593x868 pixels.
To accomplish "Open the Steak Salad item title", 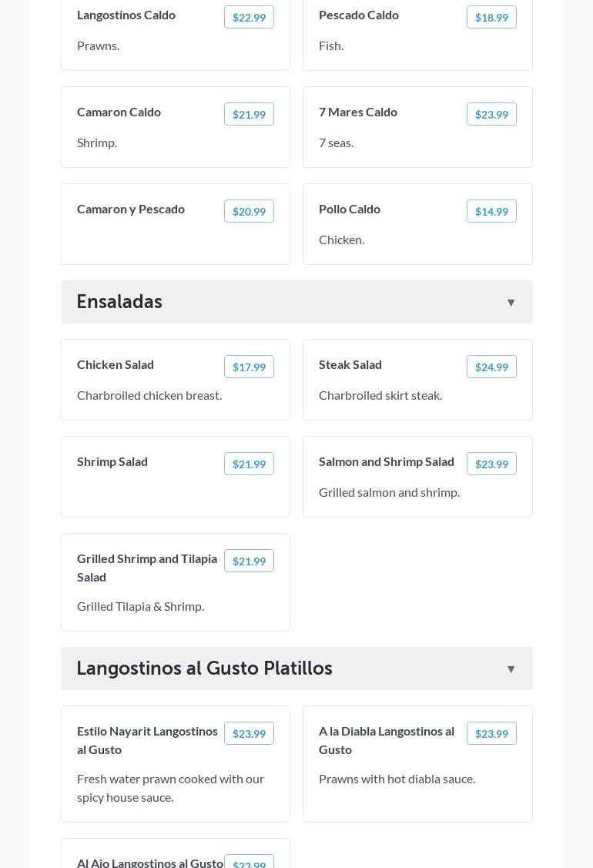I will (x=350, y=364).
